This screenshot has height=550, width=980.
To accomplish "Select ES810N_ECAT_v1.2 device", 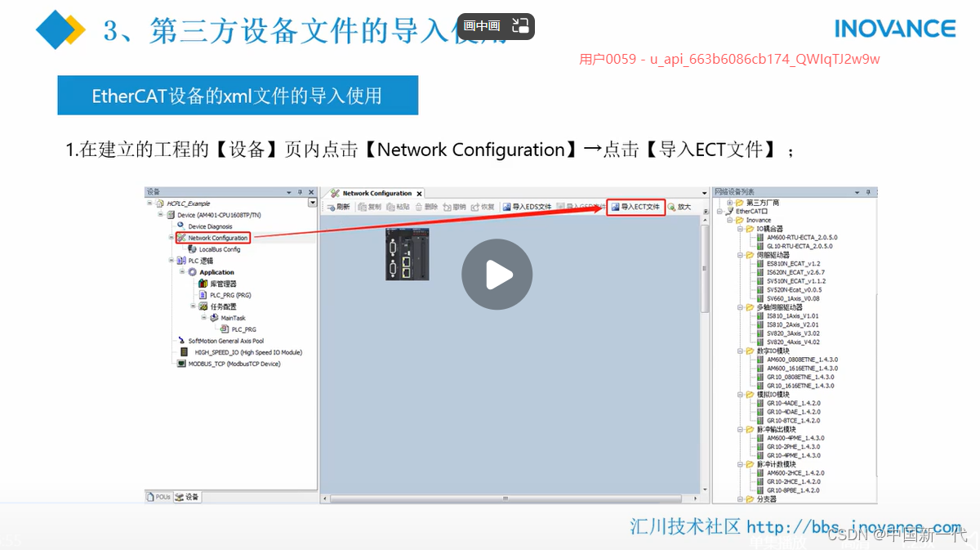I will point(789,264).
